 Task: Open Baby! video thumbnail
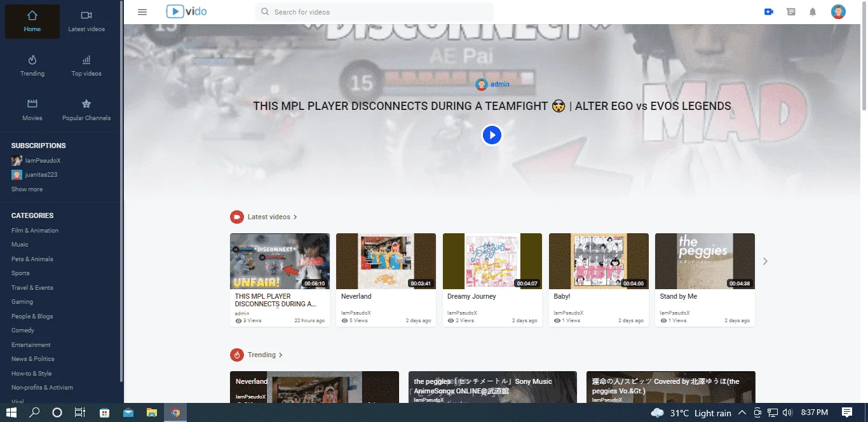click(599, 261)
